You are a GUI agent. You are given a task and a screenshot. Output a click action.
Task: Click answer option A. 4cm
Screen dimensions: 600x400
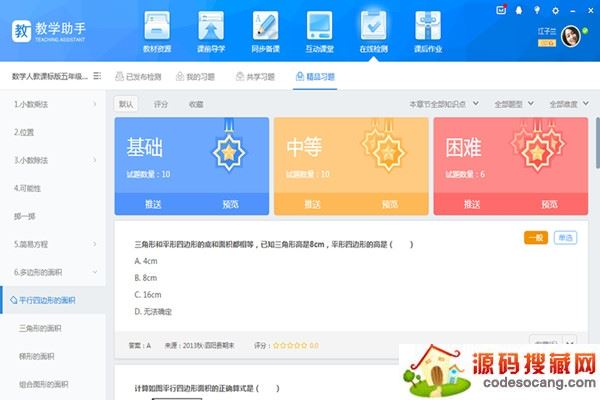(146, 261)
